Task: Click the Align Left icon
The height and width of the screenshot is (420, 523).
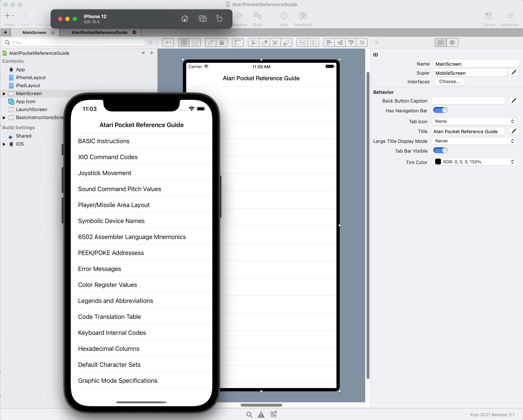Action: coord(329,43)
